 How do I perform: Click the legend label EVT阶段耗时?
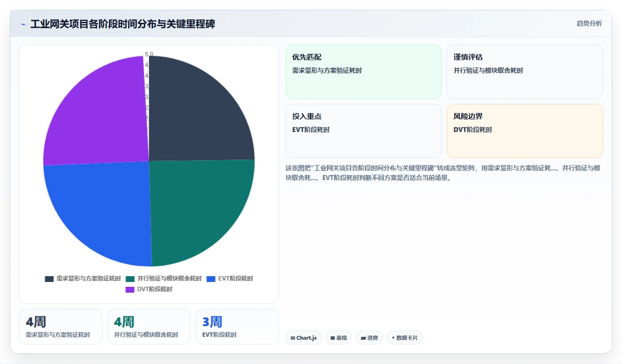tap(236, 279)
